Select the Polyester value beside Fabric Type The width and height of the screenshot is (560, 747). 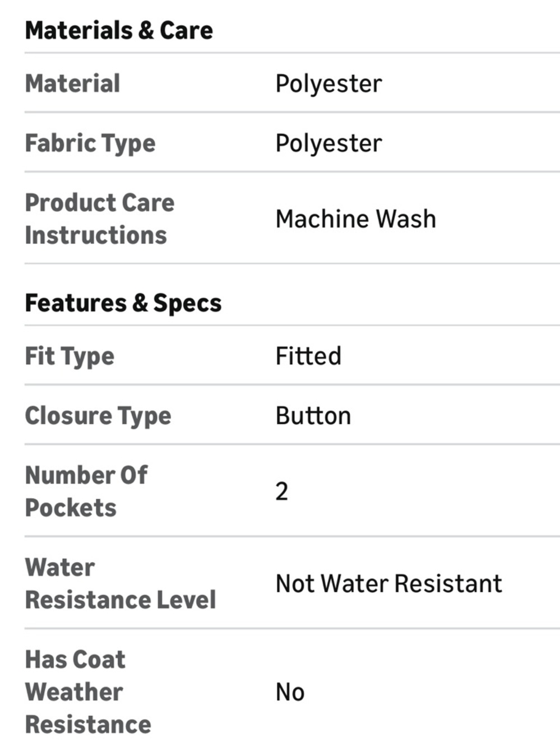328,143
